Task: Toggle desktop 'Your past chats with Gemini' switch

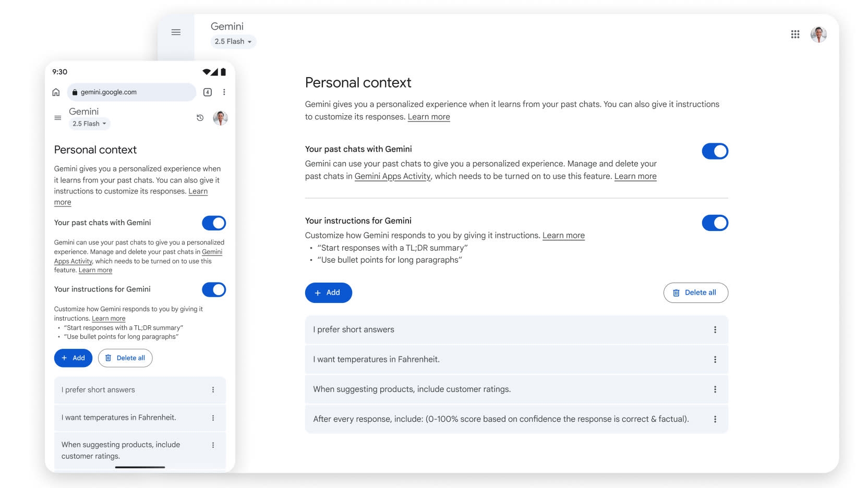Action: click(715, 151)
